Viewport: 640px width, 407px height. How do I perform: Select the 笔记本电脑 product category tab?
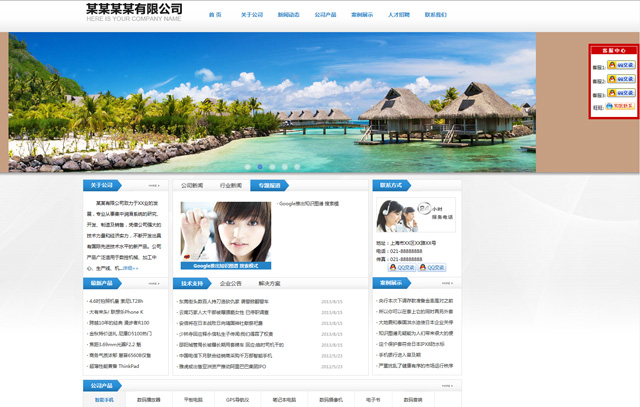(284, 400)
